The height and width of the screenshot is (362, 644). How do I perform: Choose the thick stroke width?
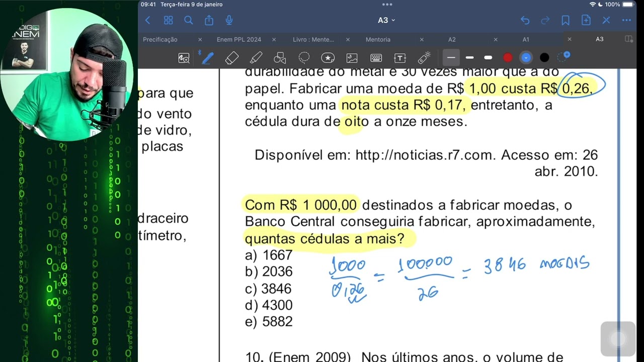pyautogui.click(x=488, y=58)
